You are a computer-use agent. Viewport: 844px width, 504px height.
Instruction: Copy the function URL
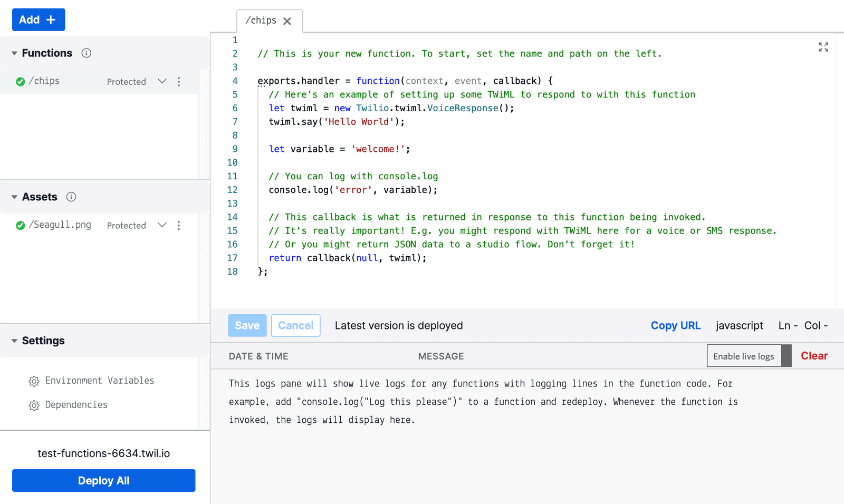676,325
